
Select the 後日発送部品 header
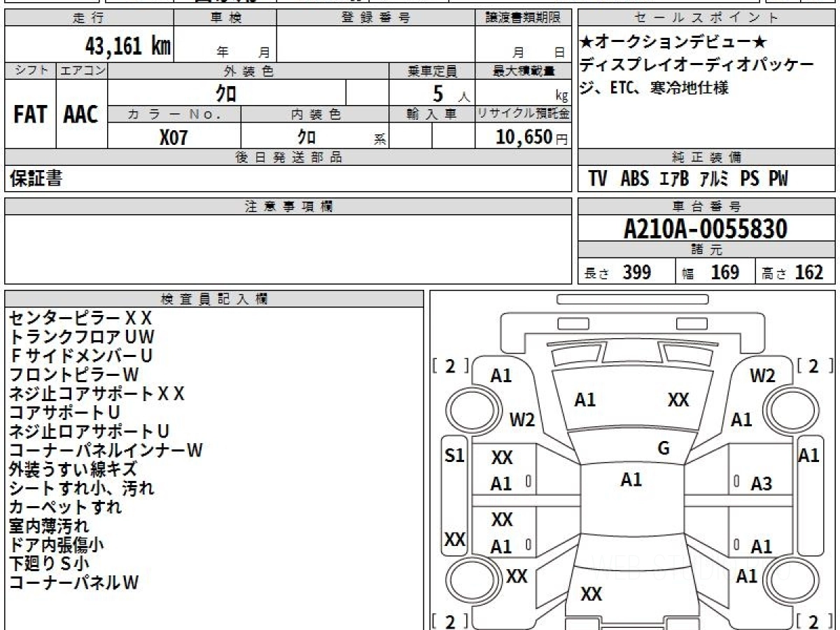tap(288, 157)
